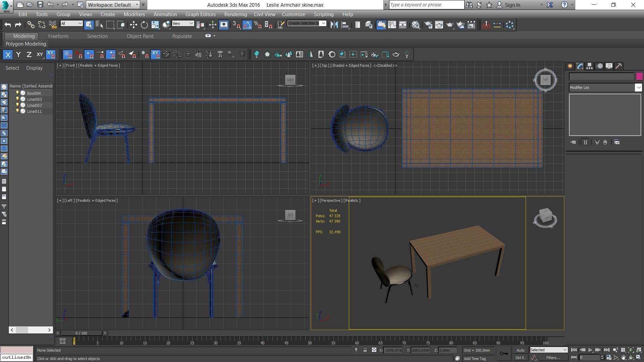Open the Material Editor icon
Image resolution: width=644 pixels, height=362 pixels.
pyautogui.click(x=416, y=25)
